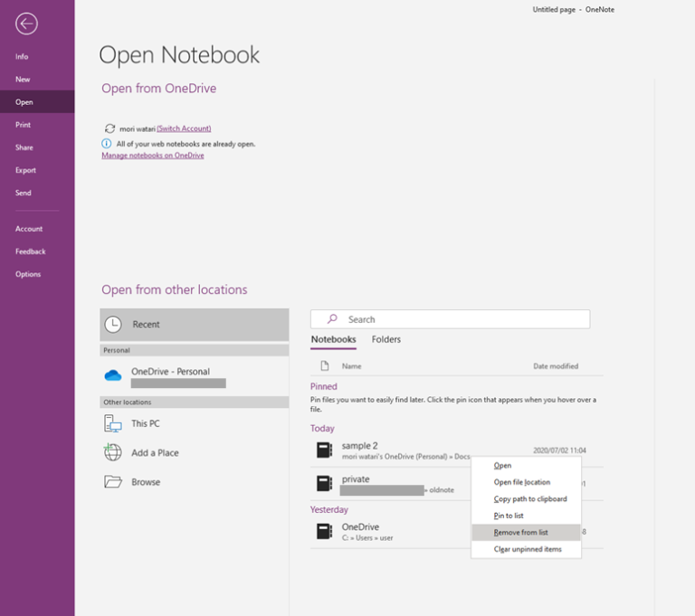Click the C: » Users » user path

click(367, 538)
